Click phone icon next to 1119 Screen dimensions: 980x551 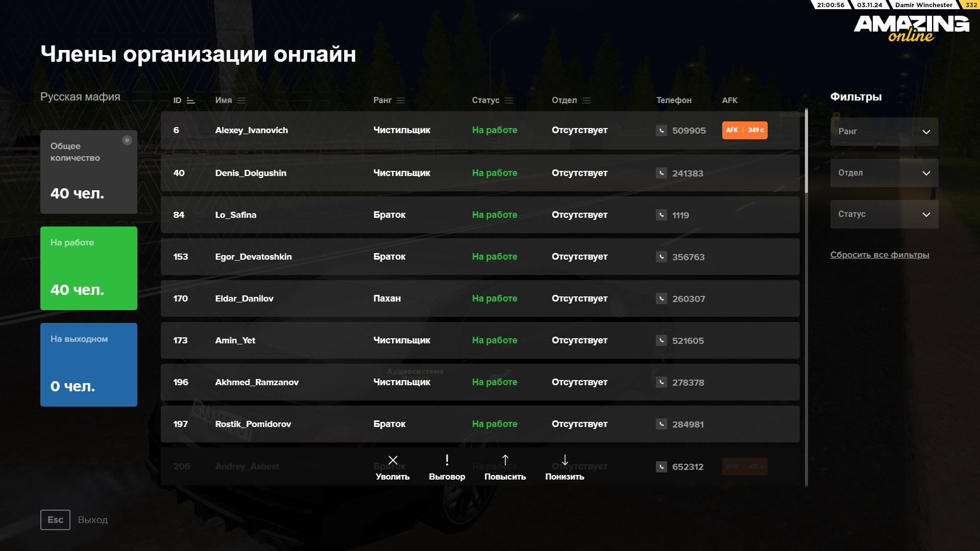661,215
